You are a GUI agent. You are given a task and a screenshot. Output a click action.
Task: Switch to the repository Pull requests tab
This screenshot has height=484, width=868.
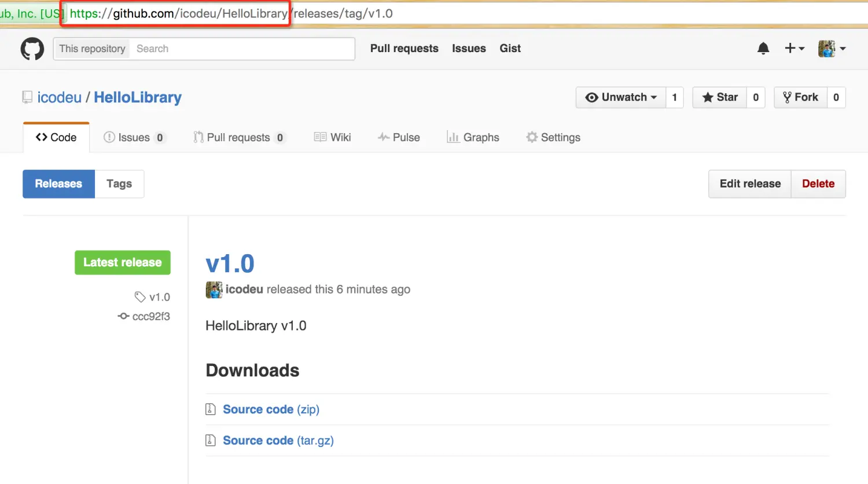(239, 137)
